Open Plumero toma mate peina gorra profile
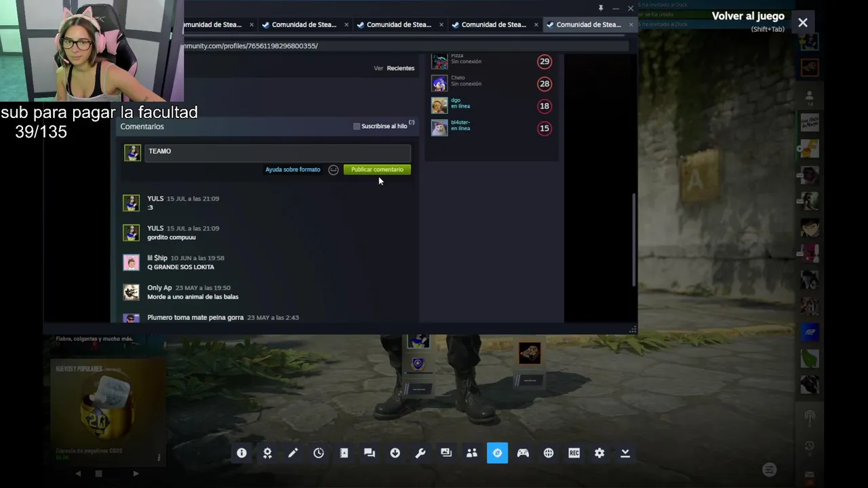 [195, 317]
